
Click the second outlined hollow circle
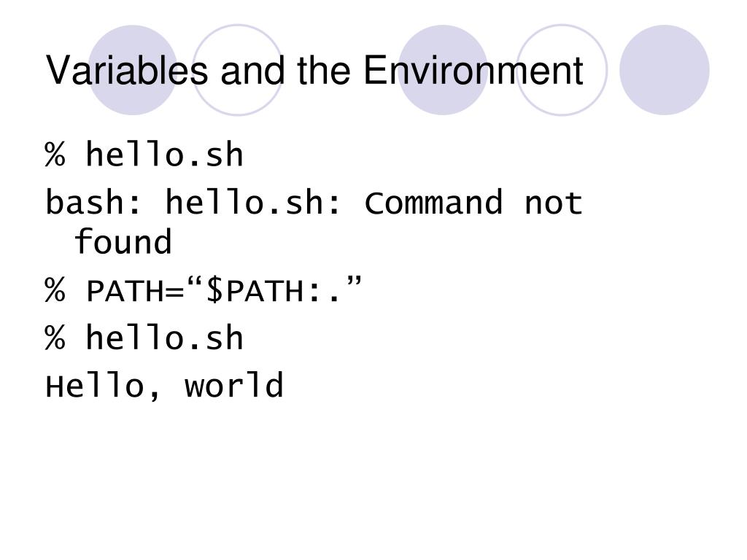562,70
